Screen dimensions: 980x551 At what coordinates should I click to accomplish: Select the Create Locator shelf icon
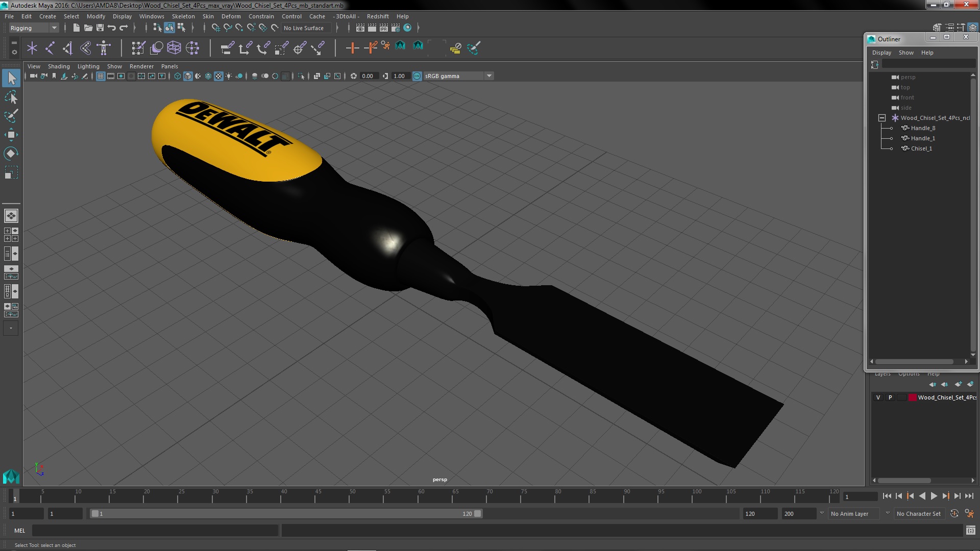tap(32, 48)
